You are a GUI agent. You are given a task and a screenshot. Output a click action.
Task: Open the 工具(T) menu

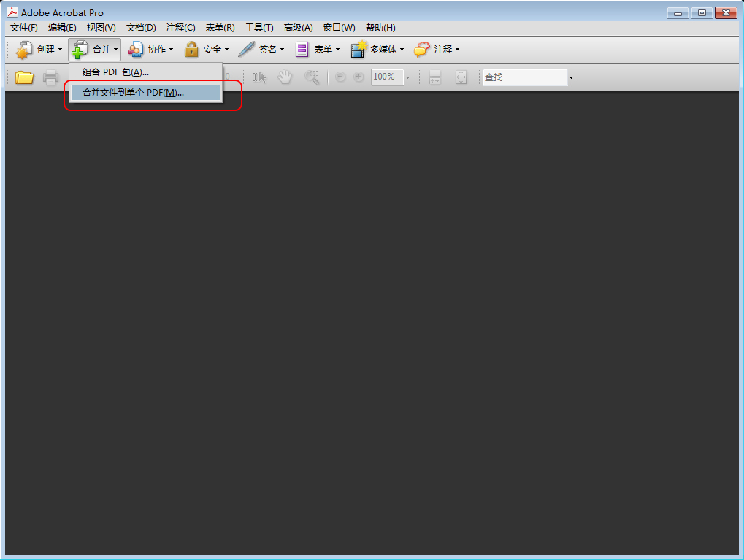point(259,28)
